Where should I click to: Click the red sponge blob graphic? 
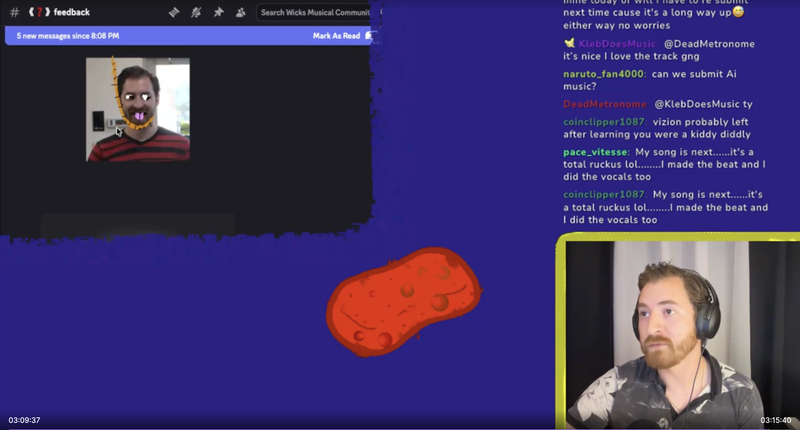coord(404,302)
